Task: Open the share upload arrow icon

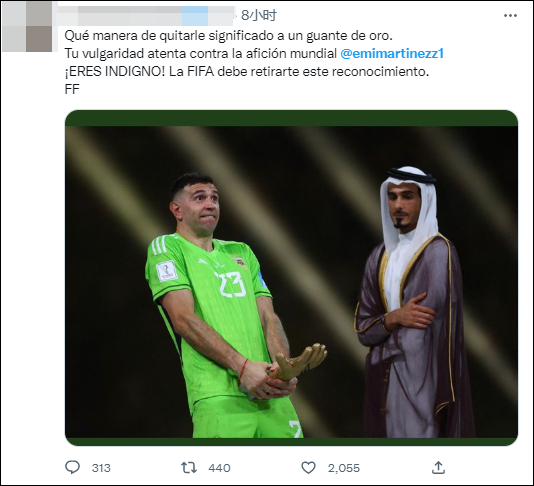Action: point(438,467)
